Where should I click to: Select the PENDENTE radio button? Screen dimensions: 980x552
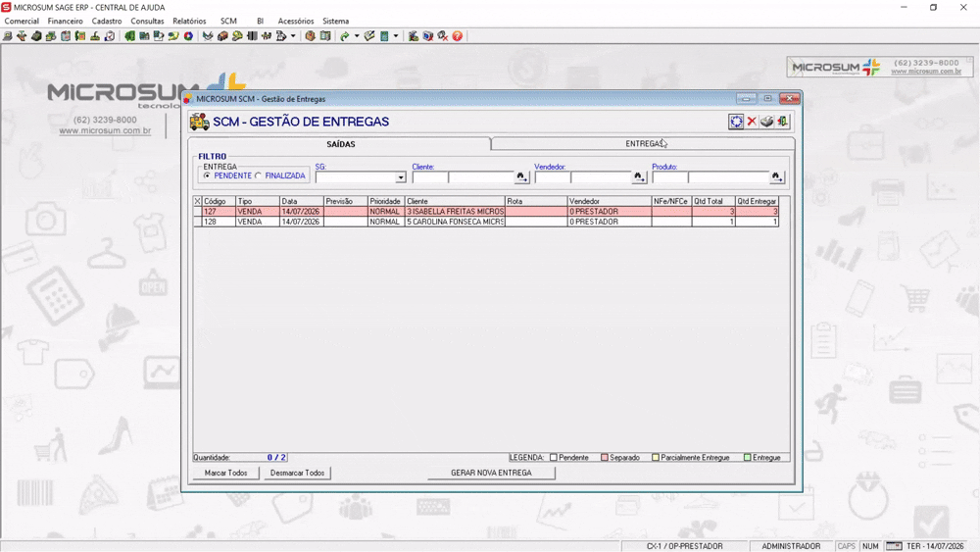pyautogui.click(x=207, y=176)
